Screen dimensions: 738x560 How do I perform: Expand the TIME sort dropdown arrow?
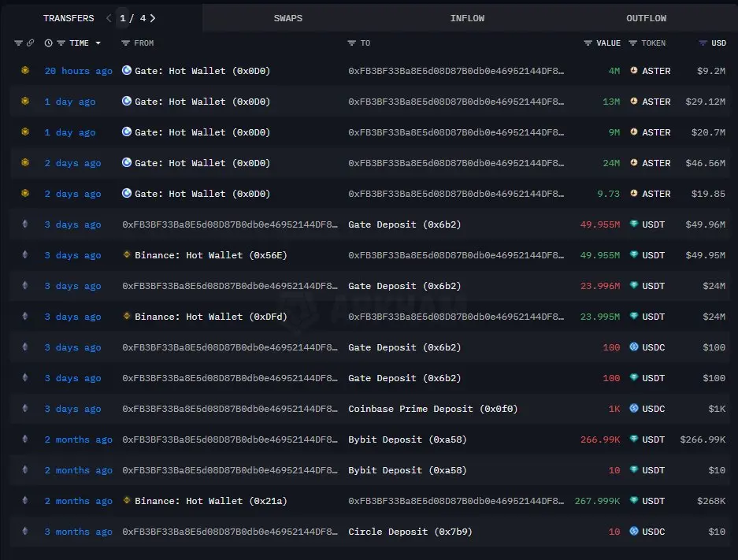point(98,43)
